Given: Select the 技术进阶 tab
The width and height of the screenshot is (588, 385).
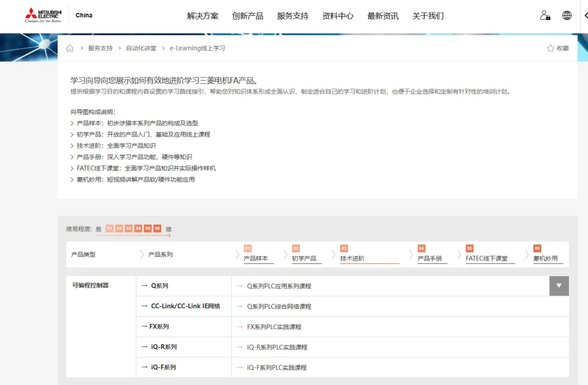Looking at the screenshot, I should tap(369, 254).
